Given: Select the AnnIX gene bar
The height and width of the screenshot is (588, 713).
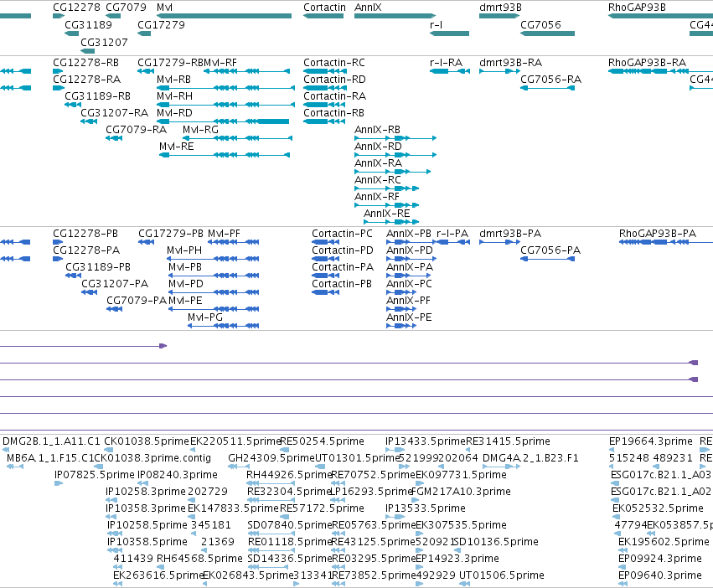Looking at the screenshot, I should click(x=395, y=16).
